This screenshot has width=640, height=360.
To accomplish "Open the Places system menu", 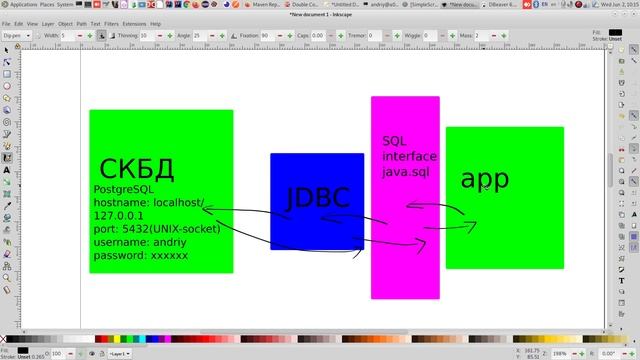I will click(x=47, y=4).
